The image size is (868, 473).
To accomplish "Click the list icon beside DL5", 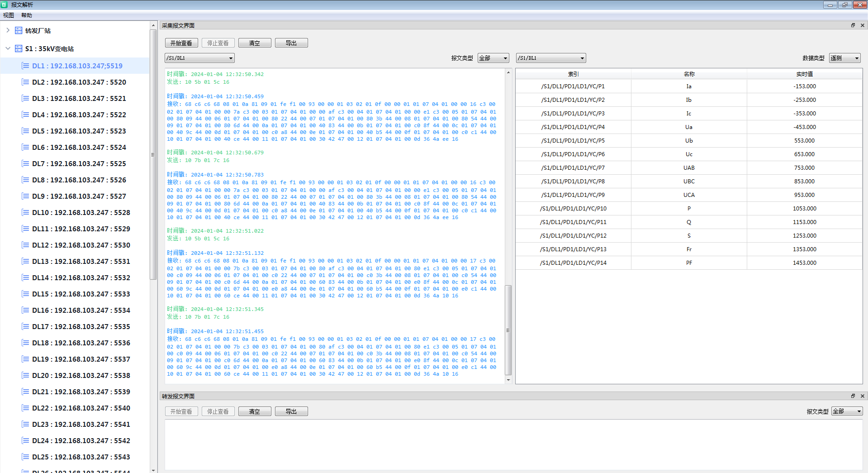I will click(25, 131).
